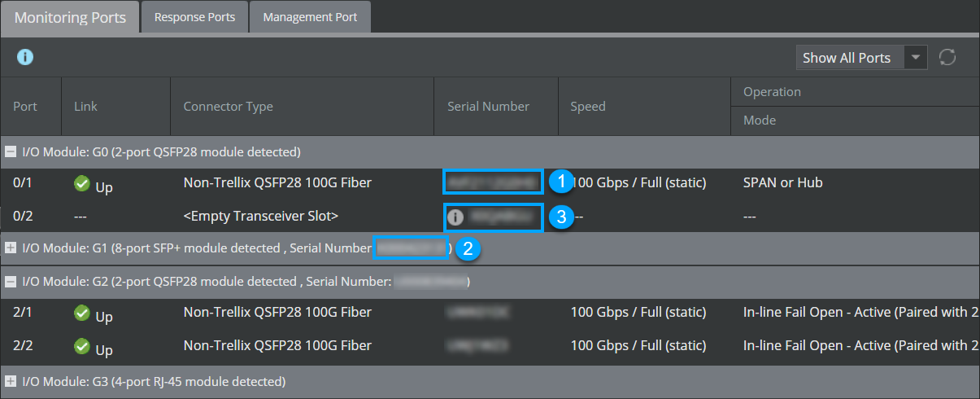980x399 pixels.
Task: Collapse I/O Module G0 section
Action: tap(11, 151)
